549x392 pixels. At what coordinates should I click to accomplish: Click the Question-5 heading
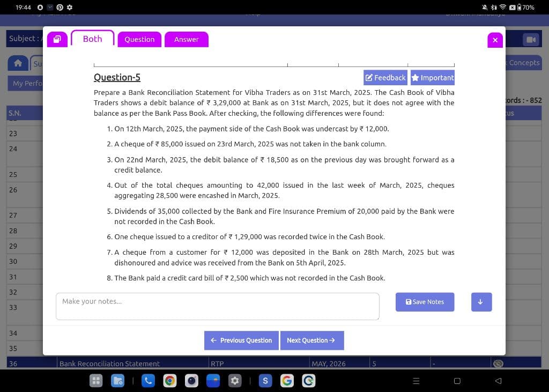point(117,77)
